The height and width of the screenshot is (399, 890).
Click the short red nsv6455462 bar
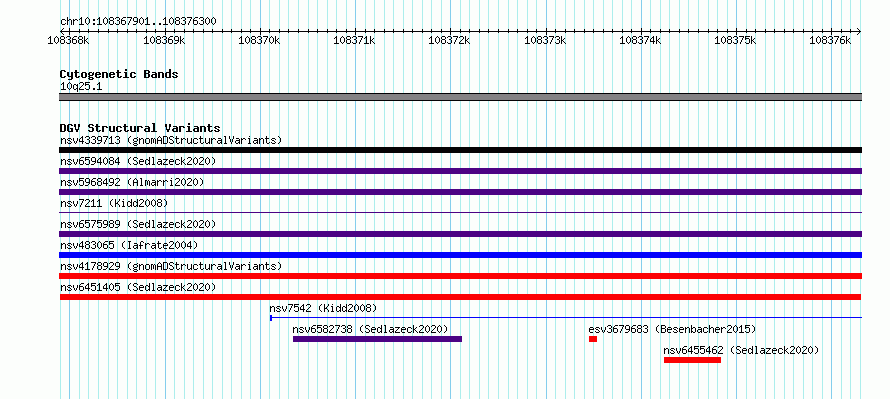[692, 360]
